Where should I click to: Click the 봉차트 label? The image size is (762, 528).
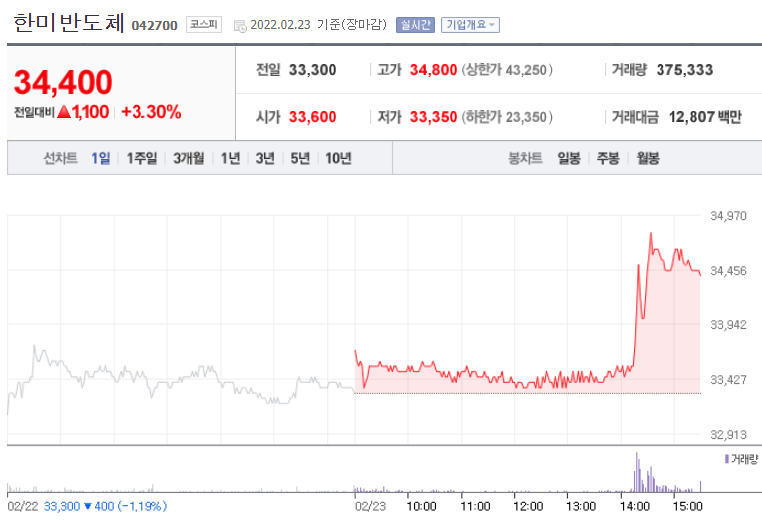pyautogui.click(x=525, y=158)
